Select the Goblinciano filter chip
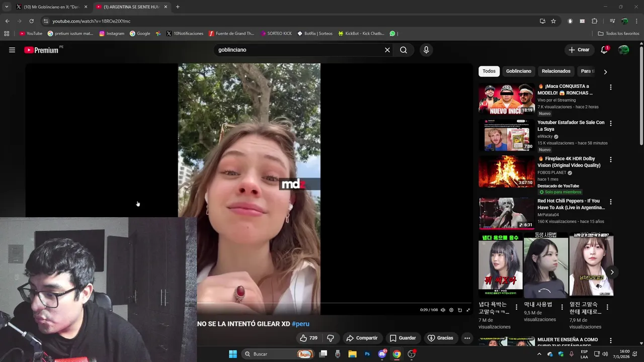This screenshot has height=362, width=644. pyautogui.click(x=519, y=71)
